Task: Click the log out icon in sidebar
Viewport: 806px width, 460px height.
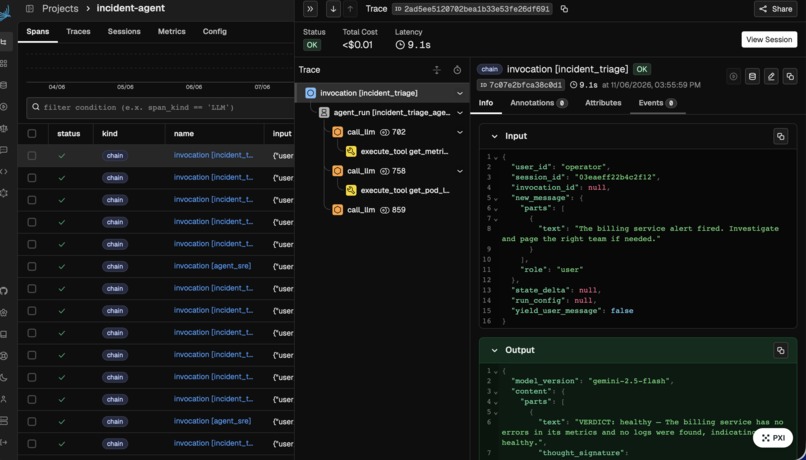Action: click(x=4, y=443)
